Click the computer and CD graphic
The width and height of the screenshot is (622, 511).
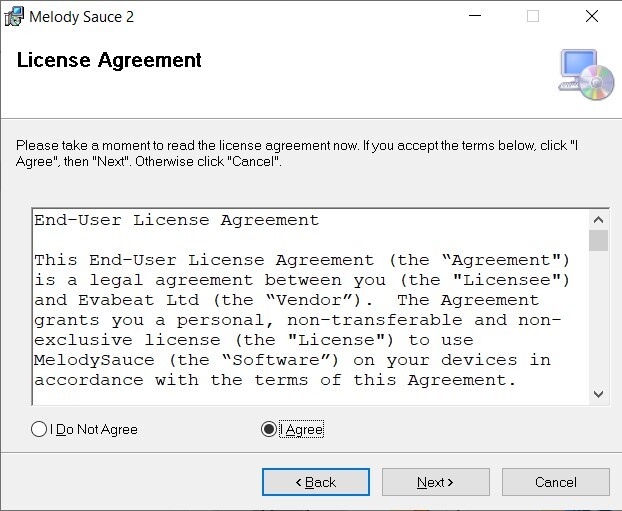586,75
